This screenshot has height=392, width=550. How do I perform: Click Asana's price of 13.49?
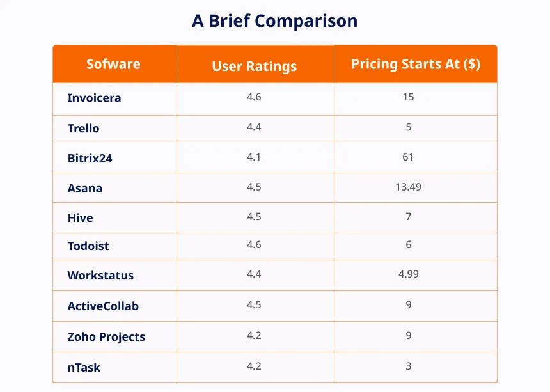[x=408, y=187]
